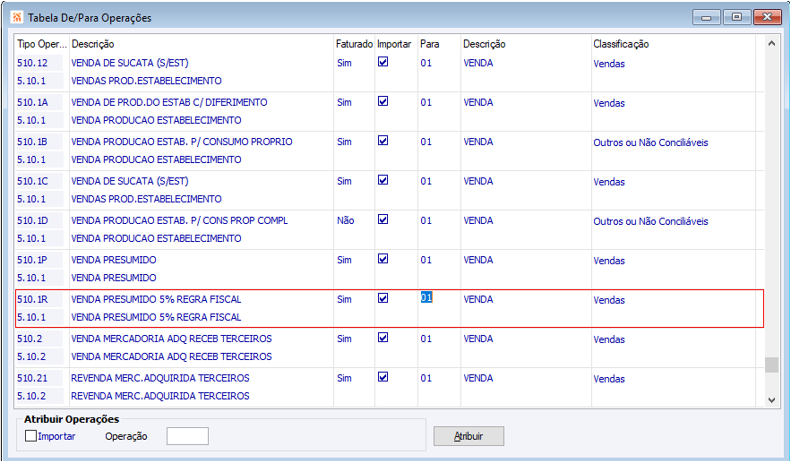790x461 pixels.
Task: Click the Classificação column header
Action: (621, 44)
